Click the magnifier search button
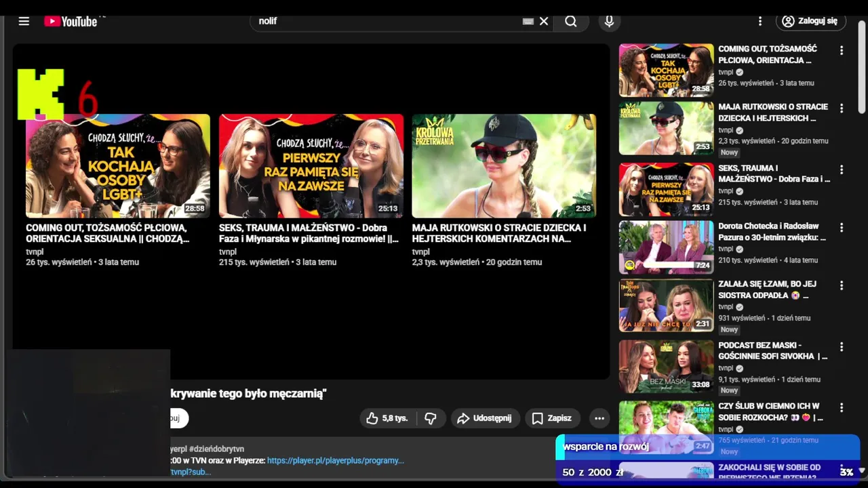The image size is (868, 488). point(571,21)
